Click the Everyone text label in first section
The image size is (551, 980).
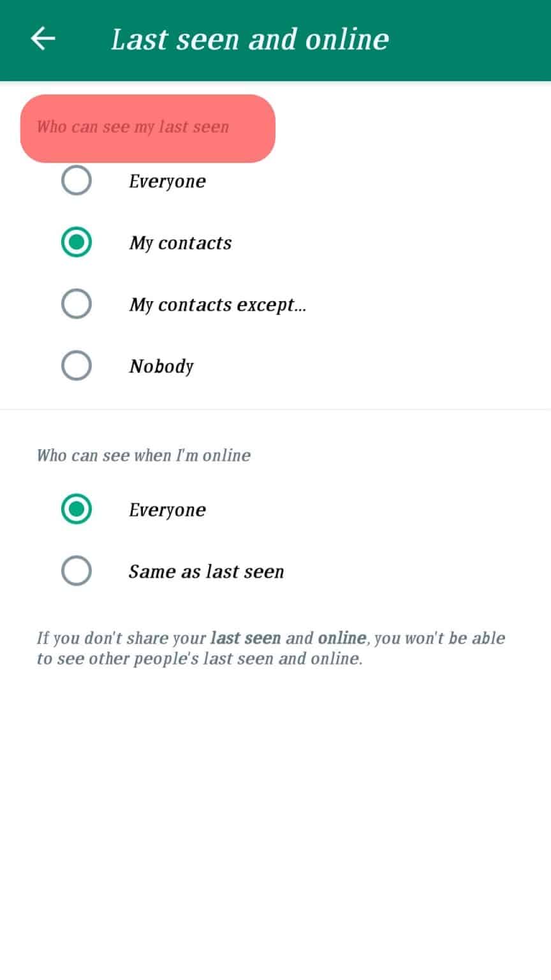tap(167, 181)
